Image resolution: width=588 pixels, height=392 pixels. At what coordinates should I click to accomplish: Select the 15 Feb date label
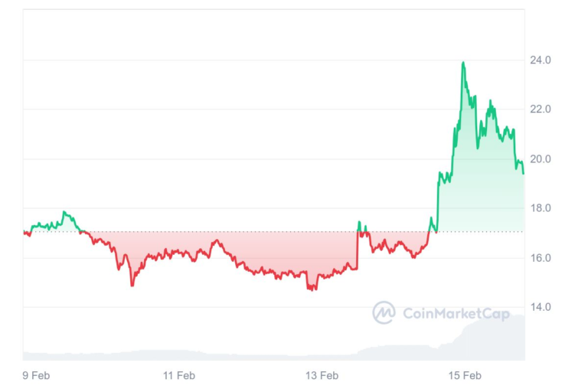click(x=465, y=375)
